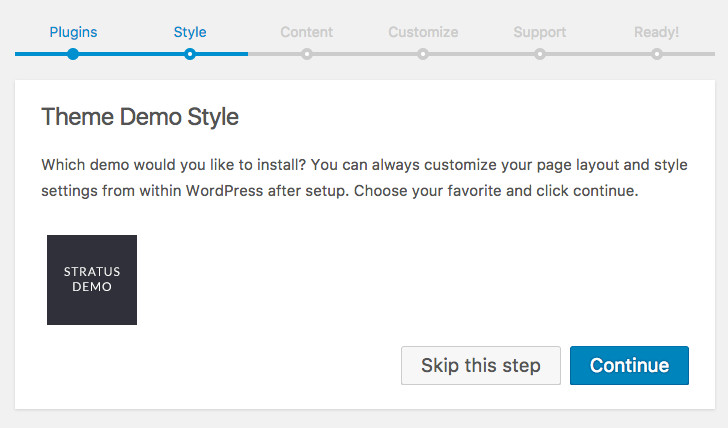Viewport: 728px width, 428px height.
Task: Click the gray dot under Support
Action: click(x=540, y=54)
